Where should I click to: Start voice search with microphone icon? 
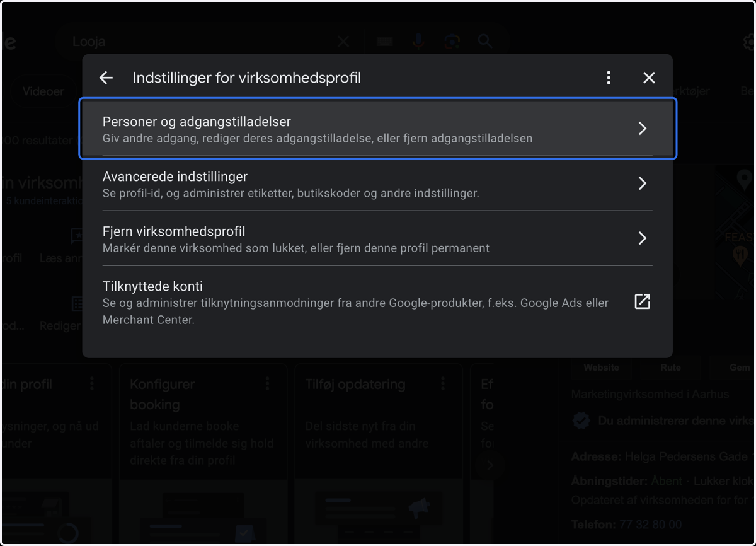[418, 42]
